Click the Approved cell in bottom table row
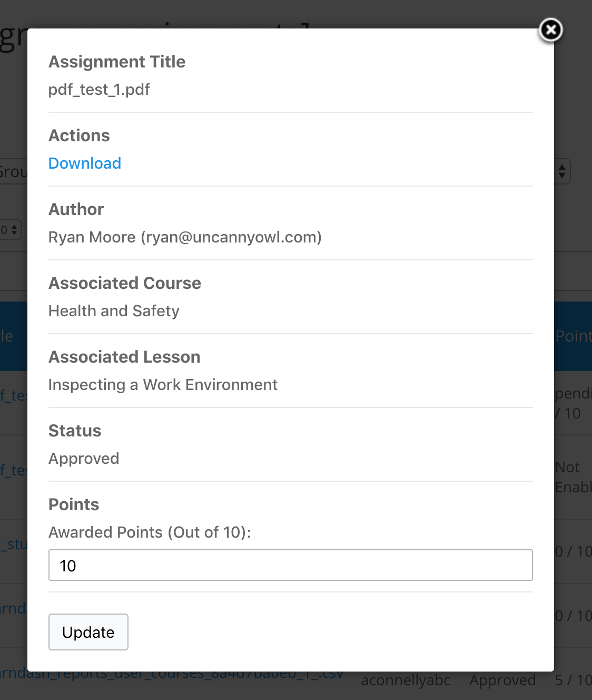 coord(502,680)
